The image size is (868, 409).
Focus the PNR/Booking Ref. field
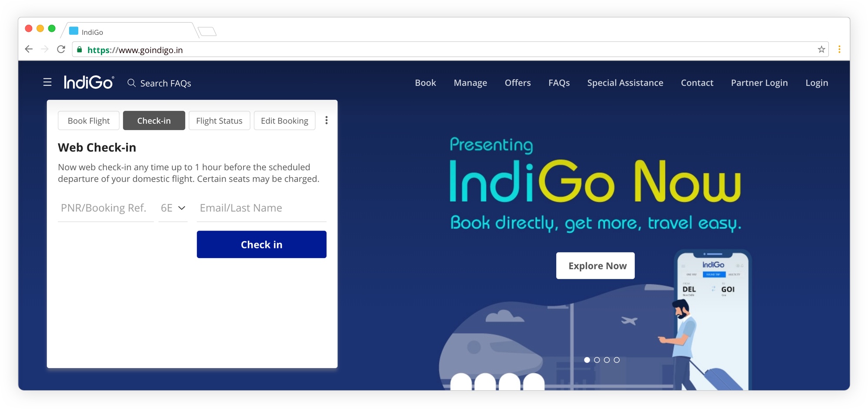(106, 208)
